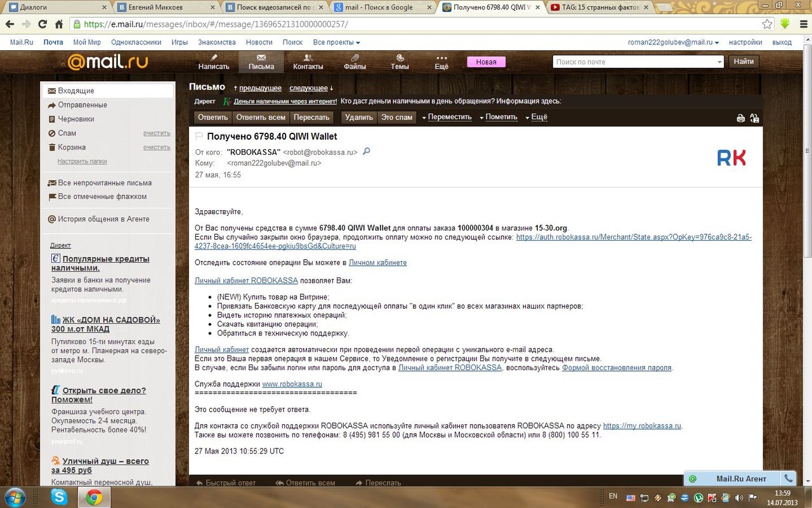This screenshot has width=812, height=508.
Task: Reload the page
Action: 43,24
